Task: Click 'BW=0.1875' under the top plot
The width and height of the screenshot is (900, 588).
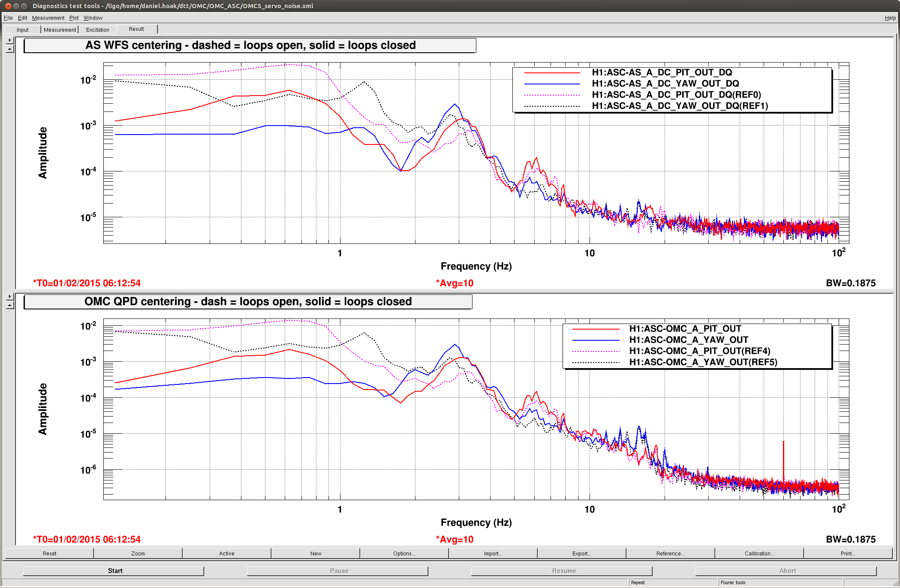Action: click(x=851, y=283)
